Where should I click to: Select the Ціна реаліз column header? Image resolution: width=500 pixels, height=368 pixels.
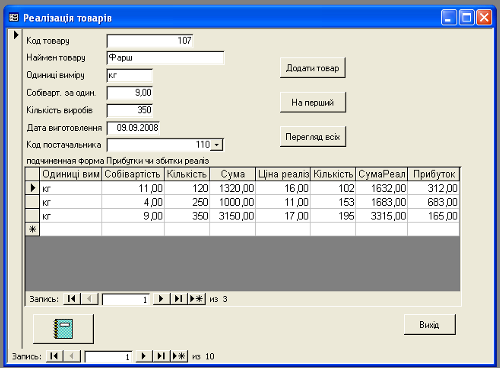pos(283,174)
